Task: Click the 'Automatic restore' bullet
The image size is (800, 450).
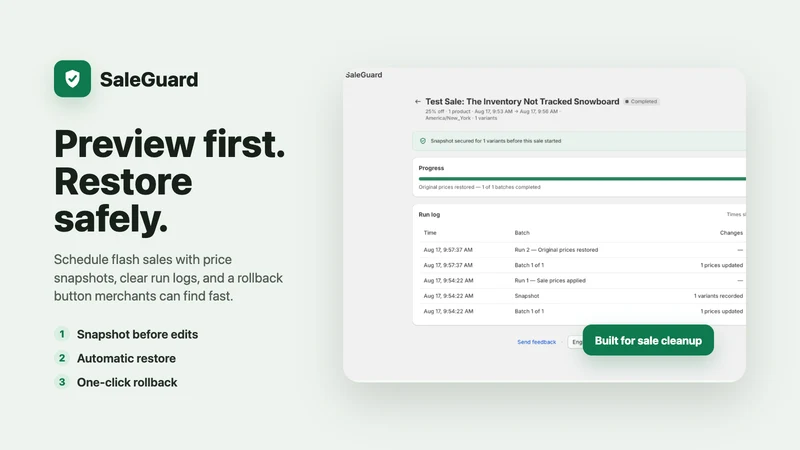Action: click(126, 358)
